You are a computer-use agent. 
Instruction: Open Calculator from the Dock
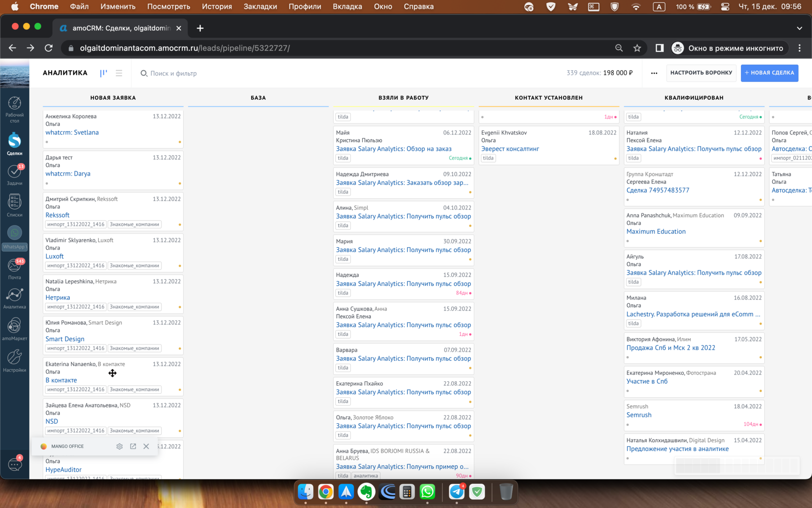pos(407,492)
